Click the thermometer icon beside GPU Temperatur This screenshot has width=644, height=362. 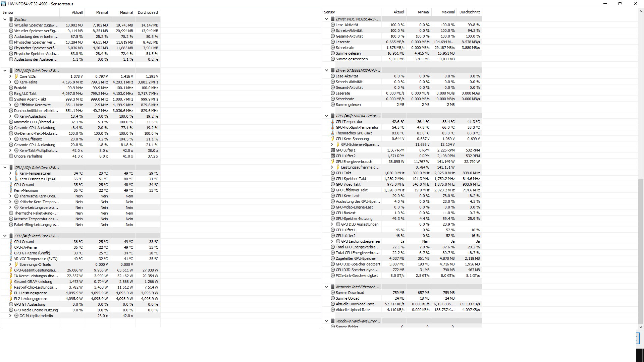(x=332, y=122)
